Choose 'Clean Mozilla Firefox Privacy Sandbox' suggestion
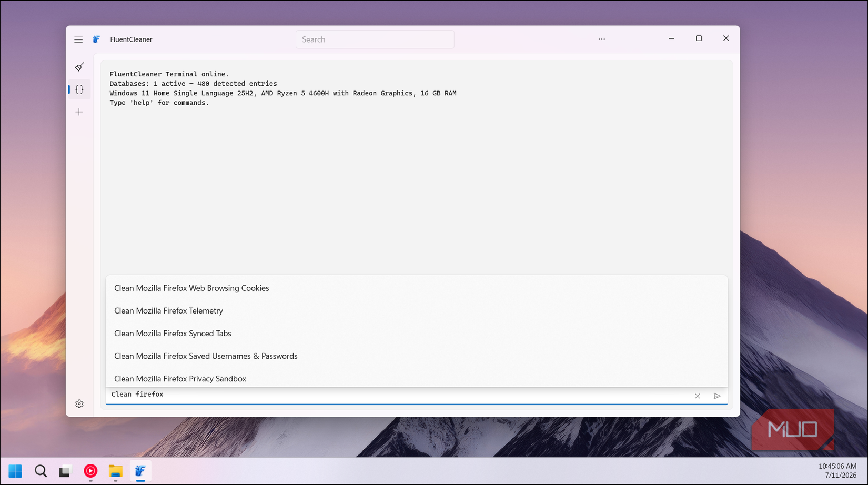 417,378
